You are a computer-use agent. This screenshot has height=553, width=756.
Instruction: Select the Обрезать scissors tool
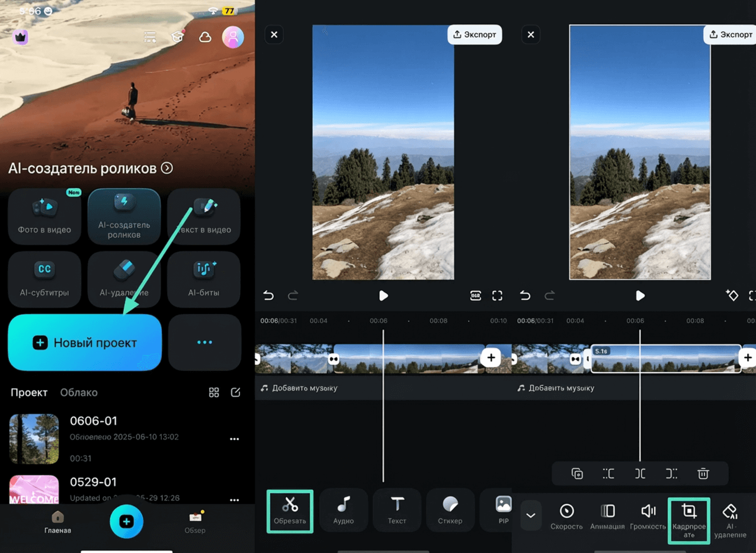point(290,510)
